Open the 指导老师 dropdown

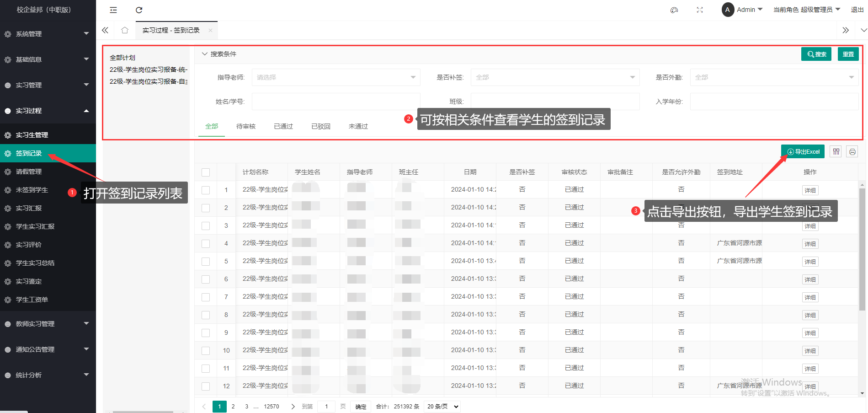pyautogui.click(x=335, y=77)
